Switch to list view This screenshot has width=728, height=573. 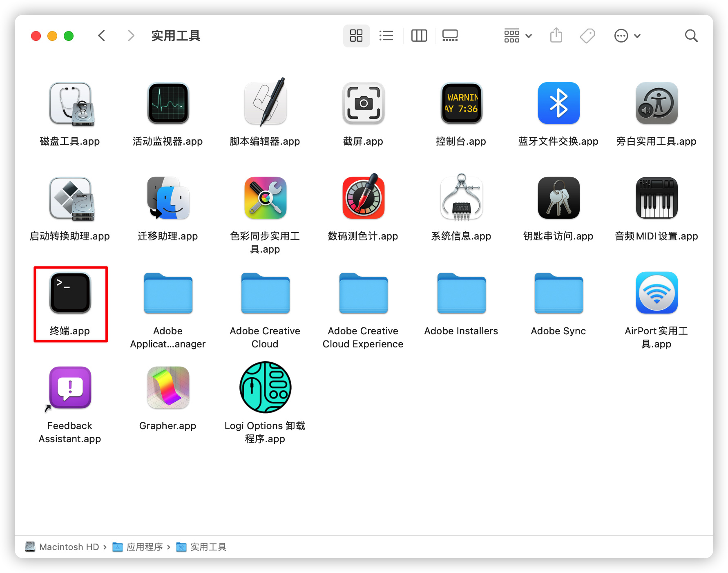click(386, 36)
